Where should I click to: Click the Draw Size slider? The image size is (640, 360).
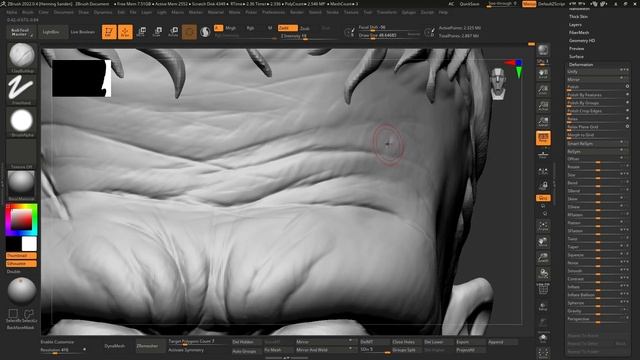389,36
